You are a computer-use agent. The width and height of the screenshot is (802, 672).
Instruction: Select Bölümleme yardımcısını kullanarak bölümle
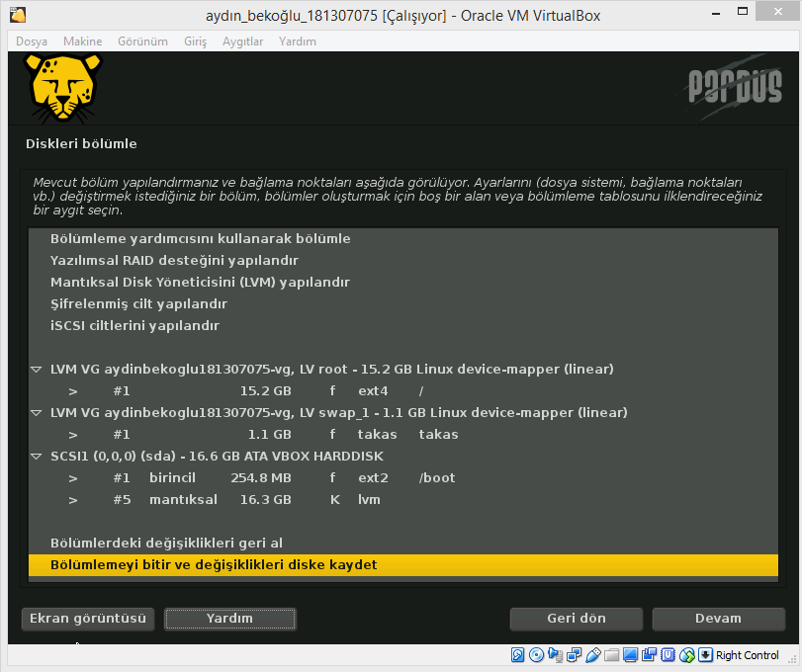click(x=403, y=238)
